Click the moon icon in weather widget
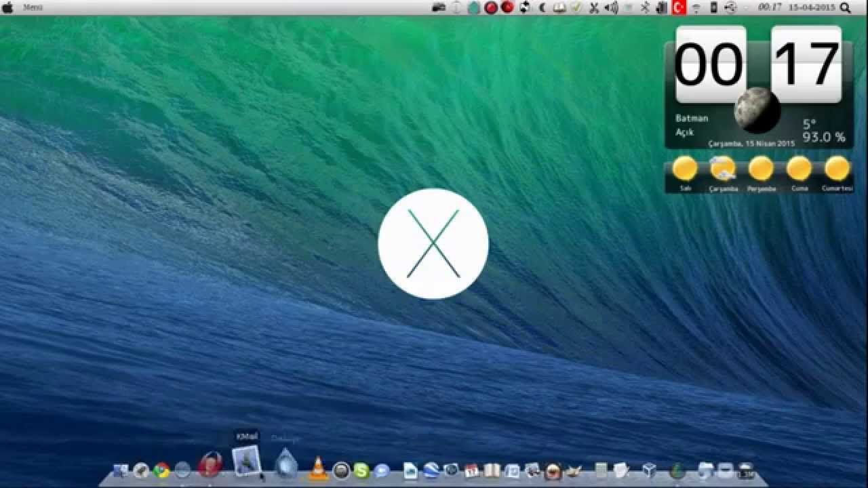 [x=757, y=110]
